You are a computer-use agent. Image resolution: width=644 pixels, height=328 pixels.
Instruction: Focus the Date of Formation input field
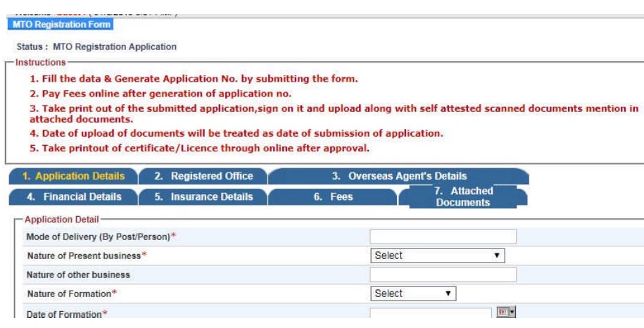[x=431, y=313]
